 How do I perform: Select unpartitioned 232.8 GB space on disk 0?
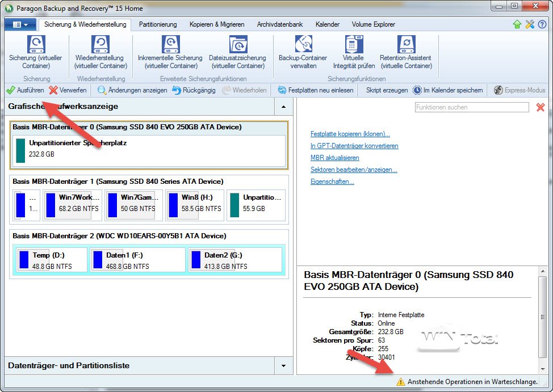point(149,150)
